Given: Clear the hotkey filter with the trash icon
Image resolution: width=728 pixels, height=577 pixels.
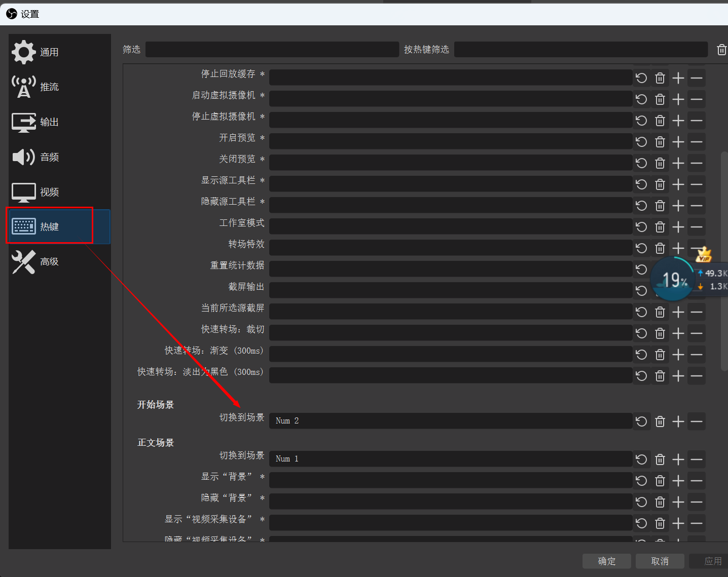Looking at the screenshot, I should (722, 50).
